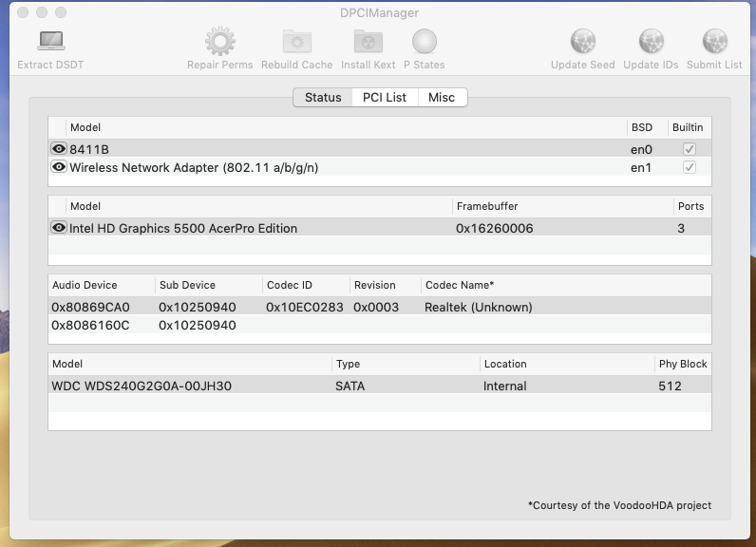Click eye icon beside 8411B adapter
The image size is (756, 547).
pos(59,149)
